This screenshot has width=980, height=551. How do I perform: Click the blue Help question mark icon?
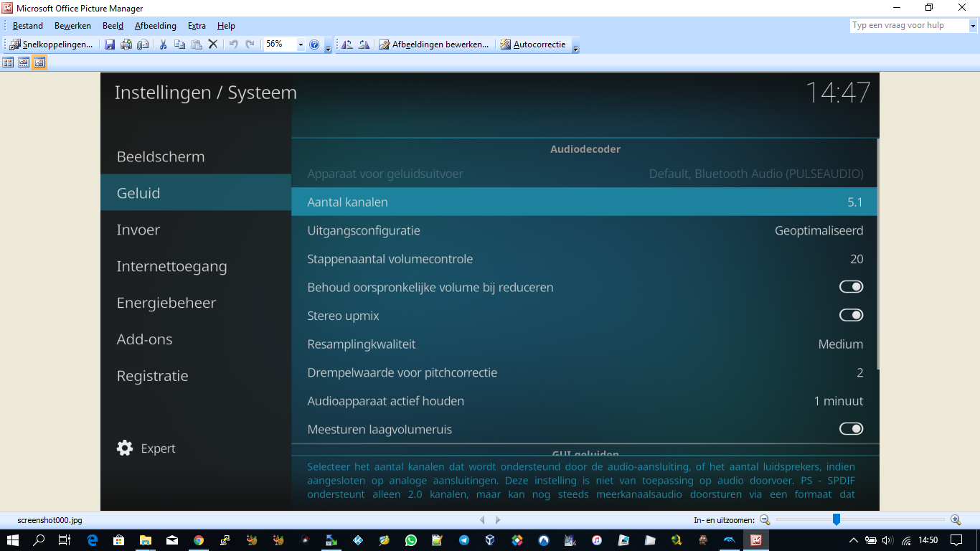coord(314,44)
